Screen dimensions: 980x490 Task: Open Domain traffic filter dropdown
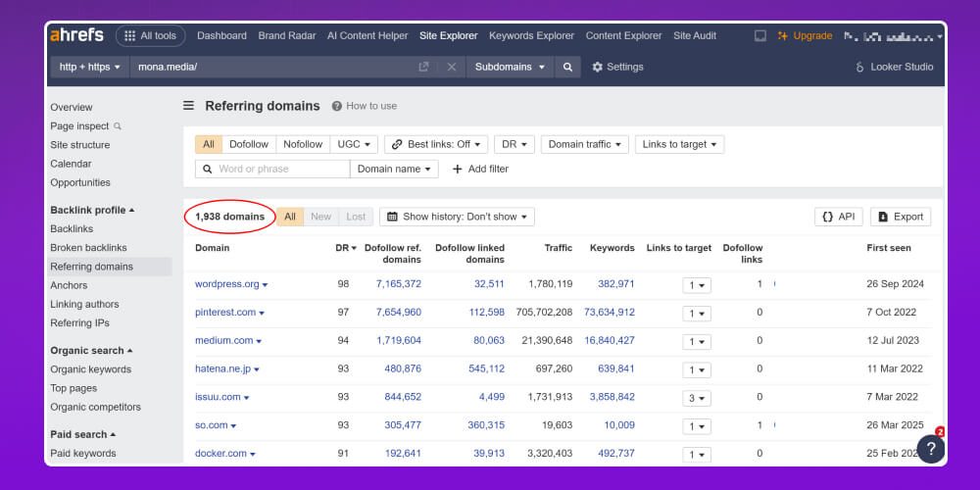585,144
